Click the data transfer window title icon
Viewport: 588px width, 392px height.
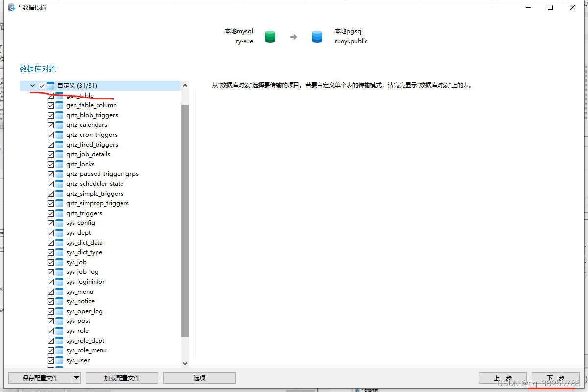click(11, 7)
